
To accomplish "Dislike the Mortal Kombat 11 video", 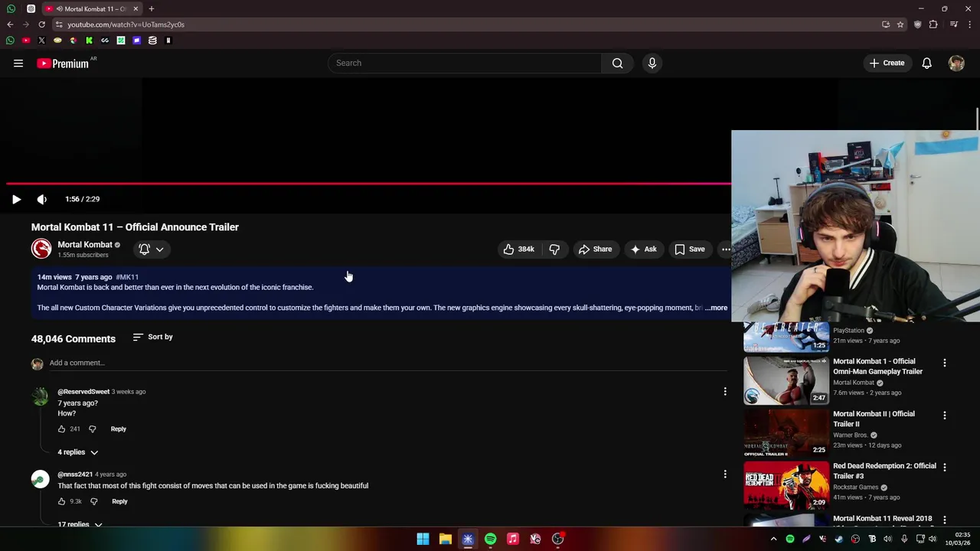I will click(x=554, y=249).
